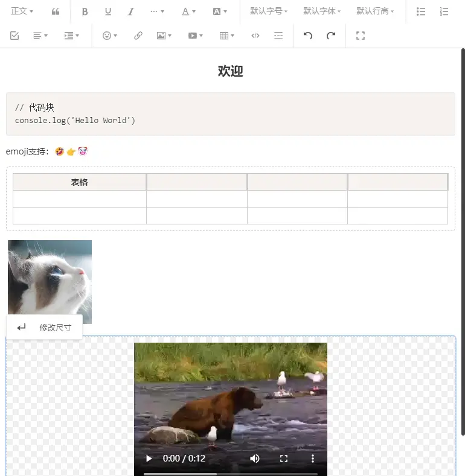The height and width of the screenshot is (476, 465).
Task: Enter fullscreen editor mode
Action: click(361, 36)
